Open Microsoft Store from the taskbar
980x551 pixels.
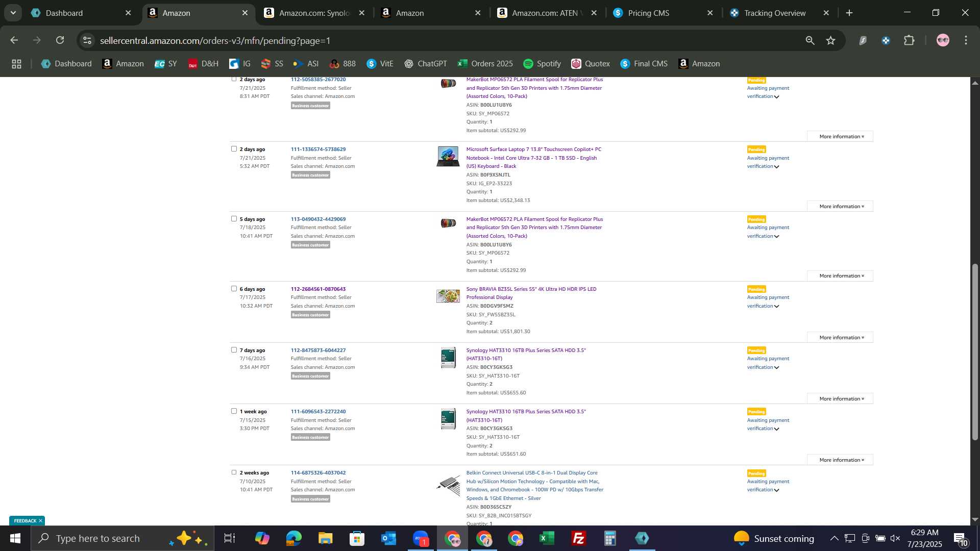(x=357, y=538)
